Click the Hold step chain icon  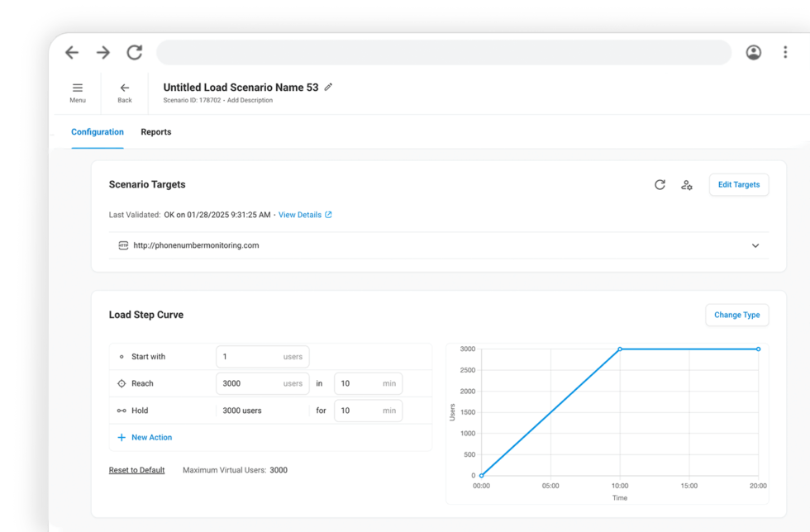pyautogui.click(x=122, y=411)
